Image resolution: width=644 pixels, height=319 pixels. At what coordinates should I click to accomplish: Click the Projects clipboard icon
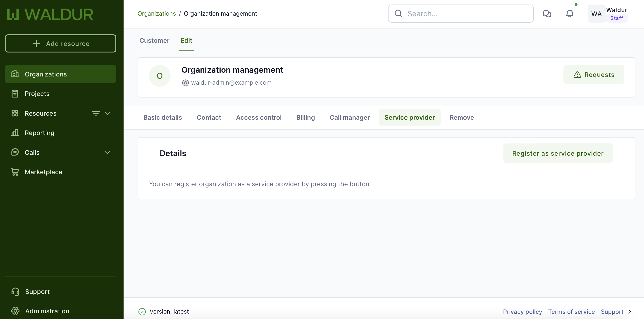(x=15, y=93)
